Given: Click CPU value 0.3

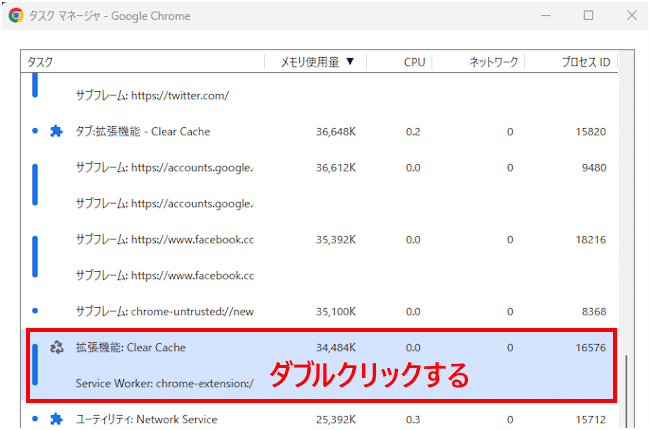Looking at the screenshot, I should tap(413, 420).
